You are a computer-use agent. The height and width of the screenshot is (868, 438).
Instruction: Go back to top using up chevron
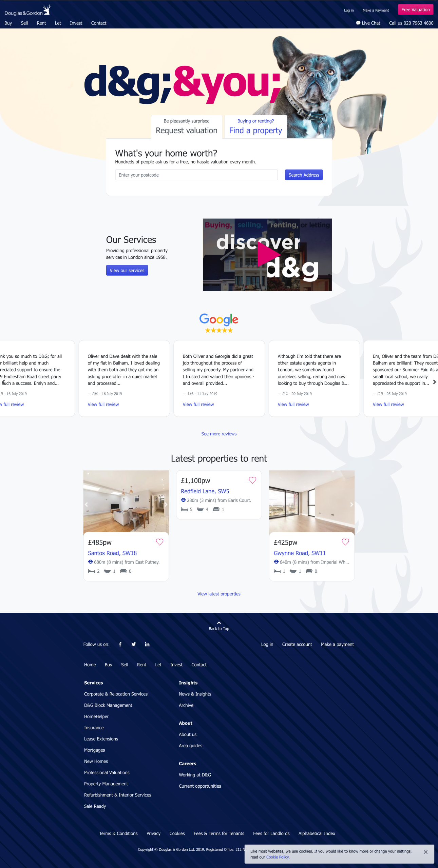[219, 623]
